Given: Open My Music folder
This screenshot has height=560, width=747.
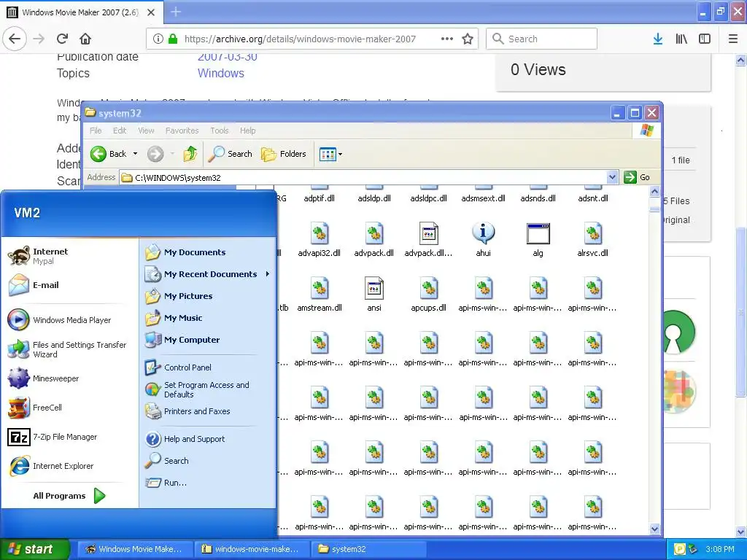Looking at the screenshot, I should (174, 318).
